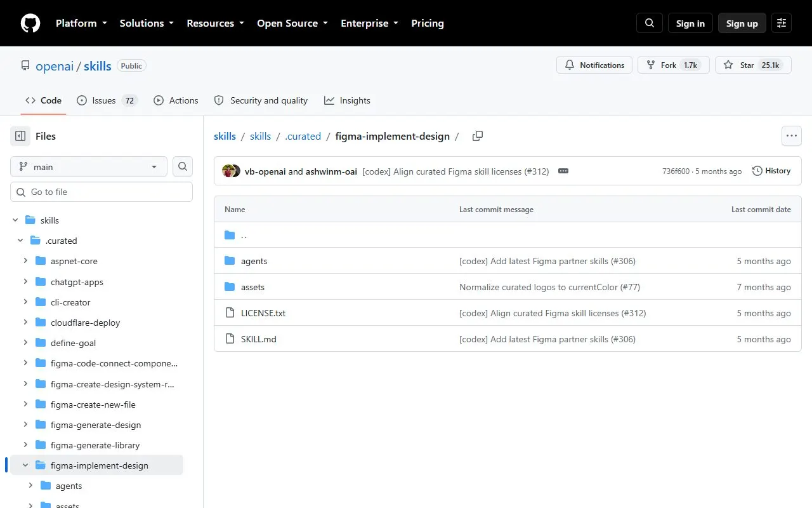The width and height of the screenshot is (812, 508).
Task: Open the Platform dropdown menu
Action: (x=81, y=23)
